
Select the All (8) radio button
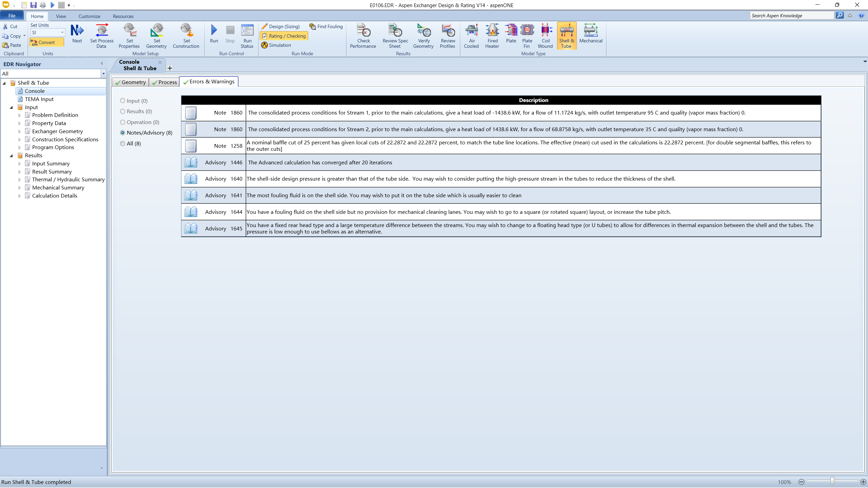click(x=123, y=144)
